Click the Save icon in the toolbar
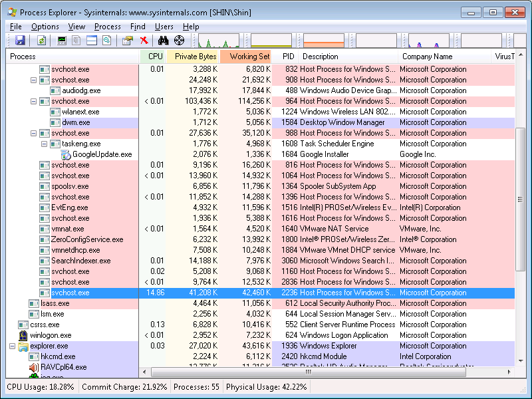The image size is (532, 399). coord(20,41)
